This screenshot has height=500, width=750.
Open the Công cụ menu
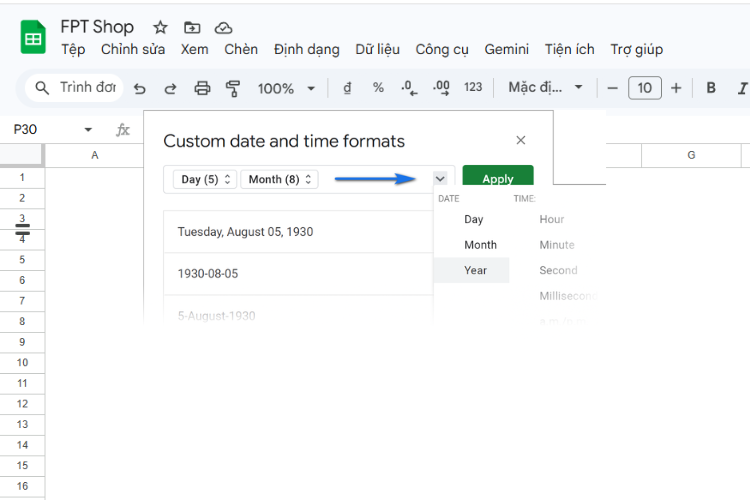coord(442,49)
